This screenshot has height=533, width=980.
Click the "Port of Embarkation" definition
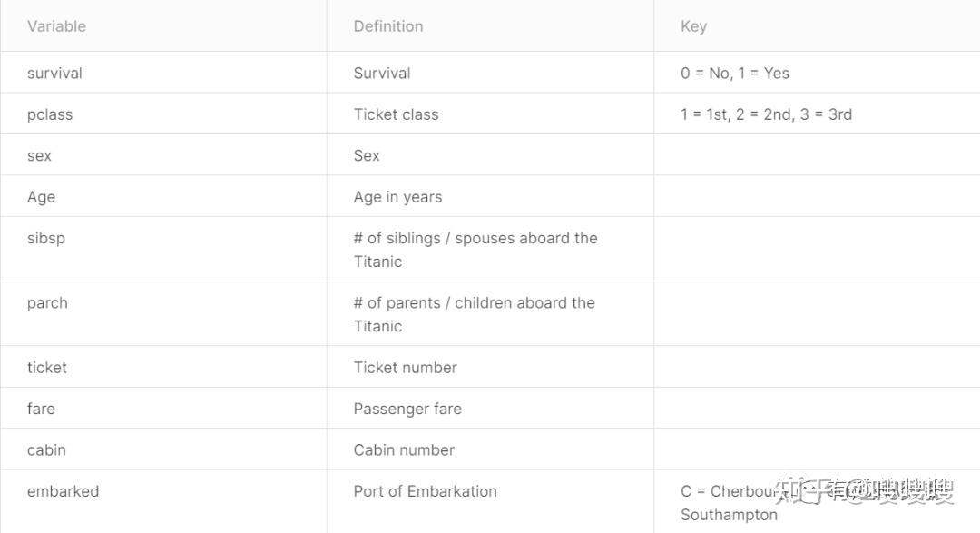coord(425,491)
